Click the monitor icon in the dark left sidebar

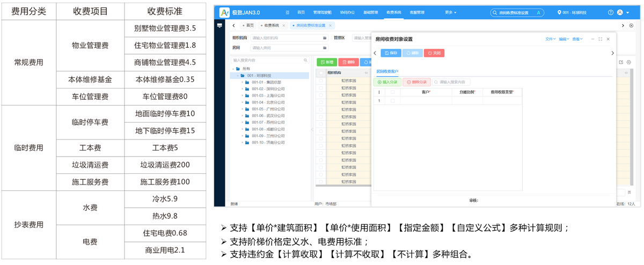click(x=219, y=26)
